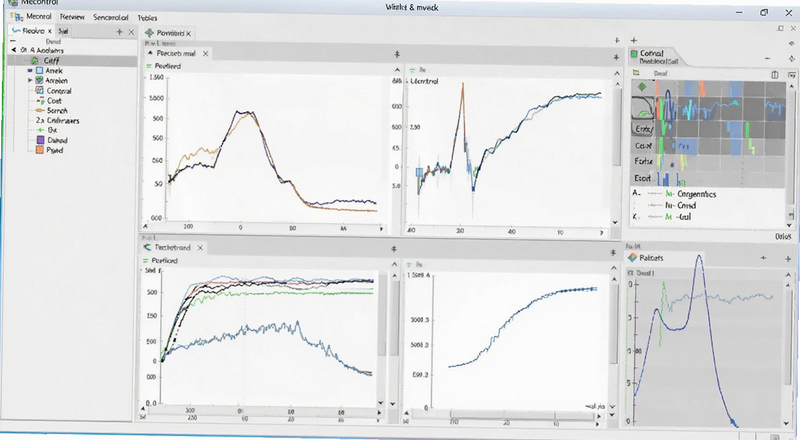Pin the Tteckoirond left plot pane
Screen dimensions: 800x440
coord(393,249)
